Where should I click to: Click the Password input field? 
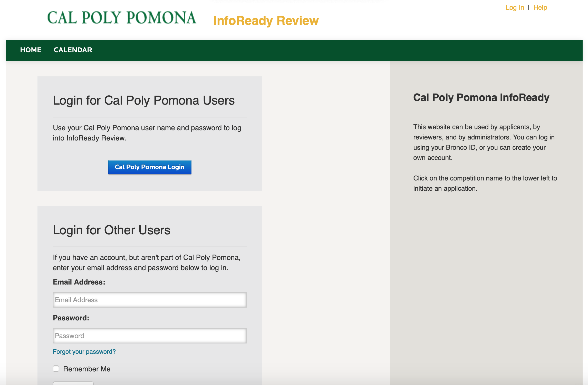click(149, 336)
